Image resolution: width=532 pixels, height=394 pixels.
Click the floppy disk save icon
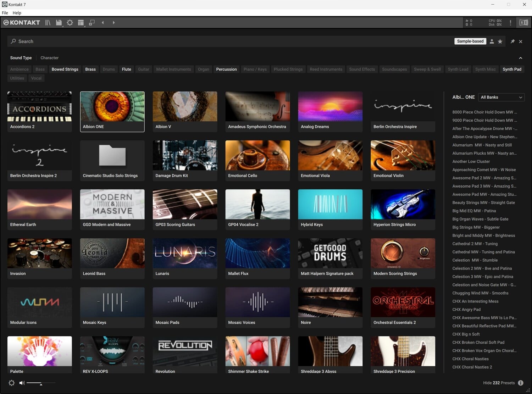(59, 23)
